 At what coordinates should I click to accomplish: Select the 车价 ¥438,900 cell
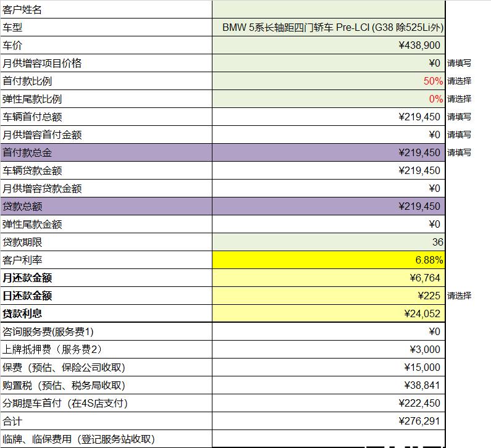point(329,45)
